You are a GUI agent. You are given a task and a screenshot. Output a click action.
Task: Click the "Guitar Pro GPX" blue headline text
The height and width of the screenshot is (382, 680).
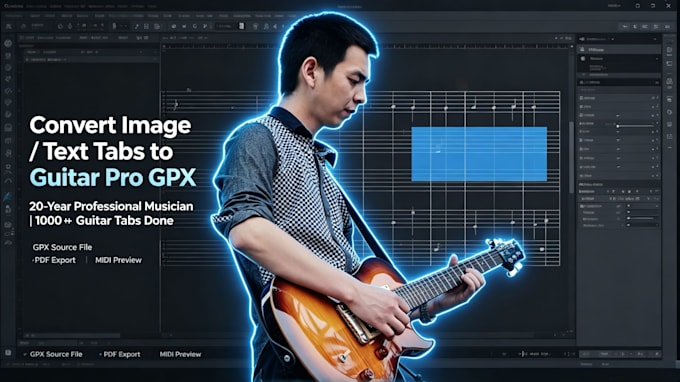(x=113, y=178)
